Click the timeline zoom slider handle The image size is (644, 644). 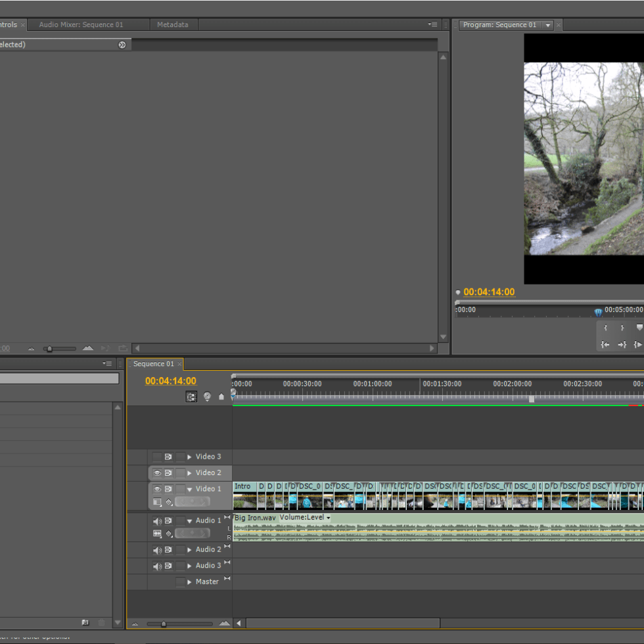[x=164, y=624]
